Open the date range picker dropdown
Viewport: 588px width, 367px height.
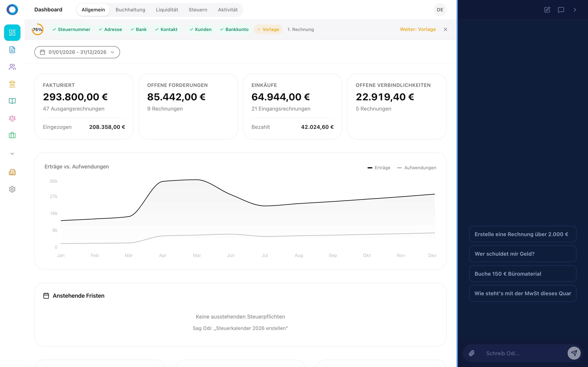(77, 52)
